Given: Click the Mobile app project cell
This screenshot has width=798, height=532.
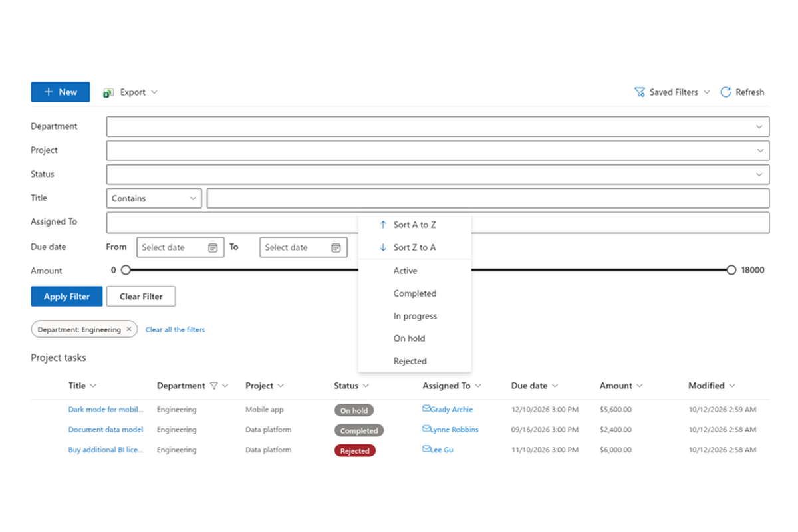Looking at the screenshot, I should coord(265,410).
